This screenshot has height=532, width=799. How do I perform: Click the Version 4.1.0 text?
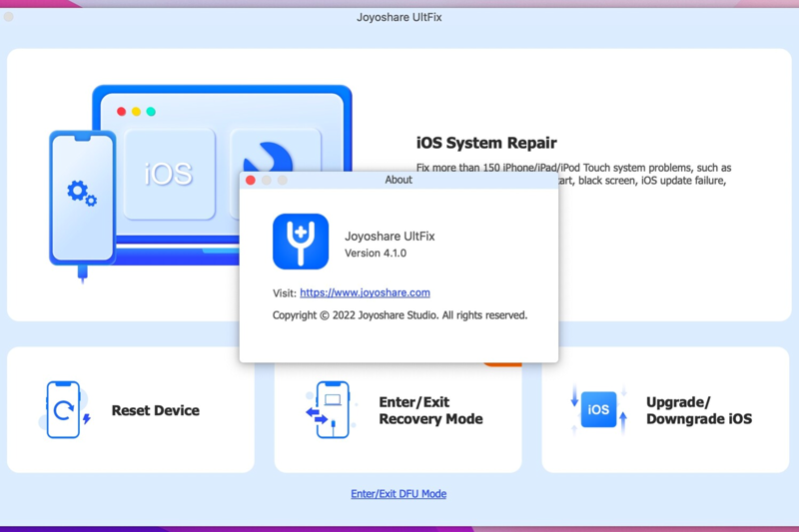pyautogui.click(x=376, y=253)
